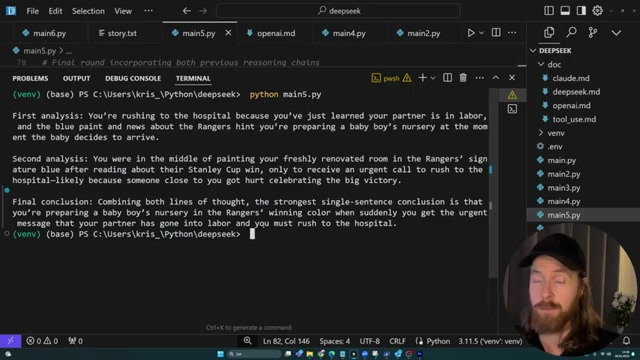Open the Search magnifier in sidebar
The image size is (640, 360).
[571, 33]
